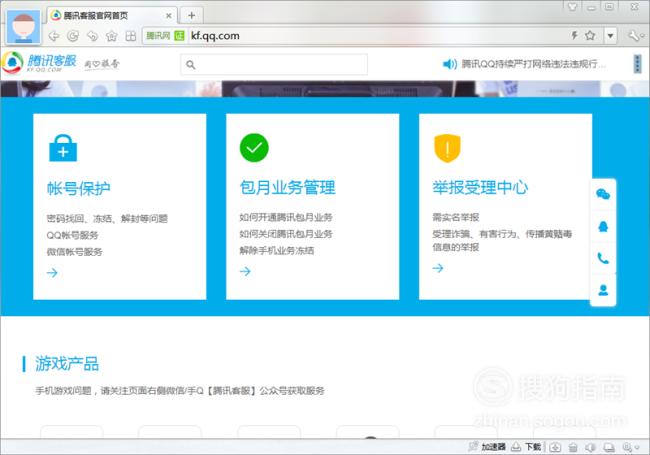
Task: Expand the address bar dropdown arrow
Action: click(610, 36)
